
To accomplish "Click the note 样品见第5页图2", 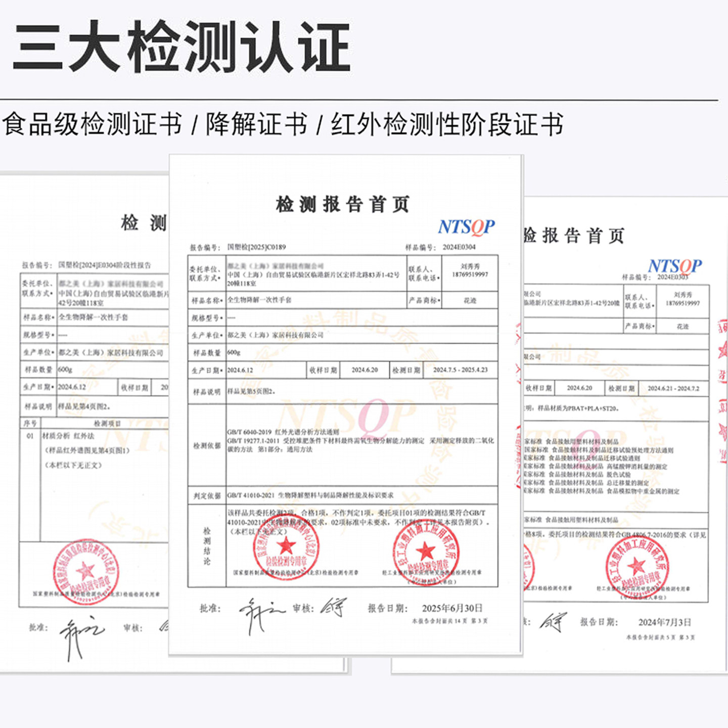I will (x=251, y=391).
